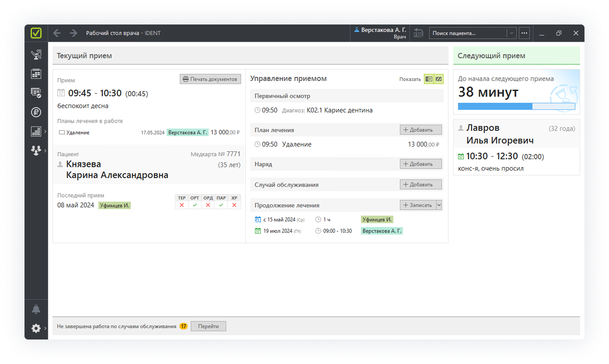Switch to compact view in Показать

click(438, 79)
